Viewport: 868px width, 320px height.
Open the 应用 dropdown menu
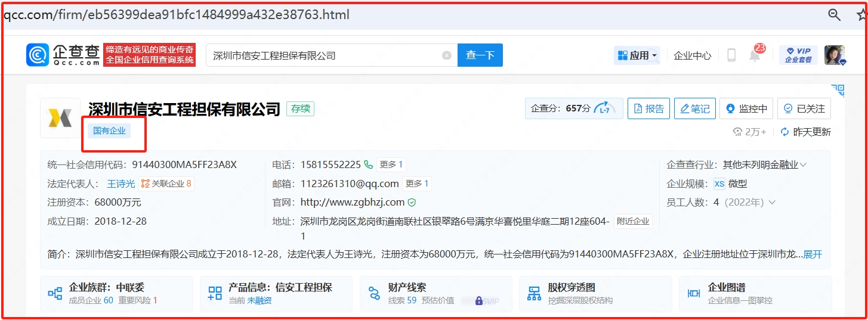[637, 55]
